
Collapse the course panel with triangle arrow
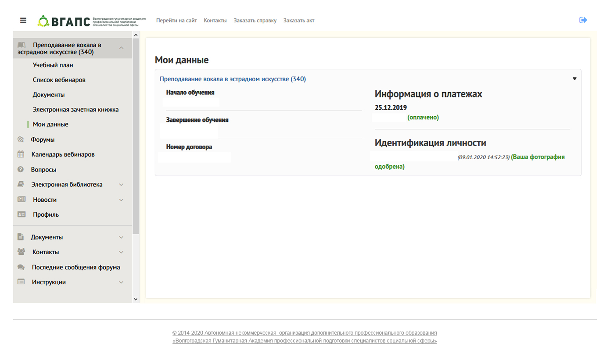point(574,79)
